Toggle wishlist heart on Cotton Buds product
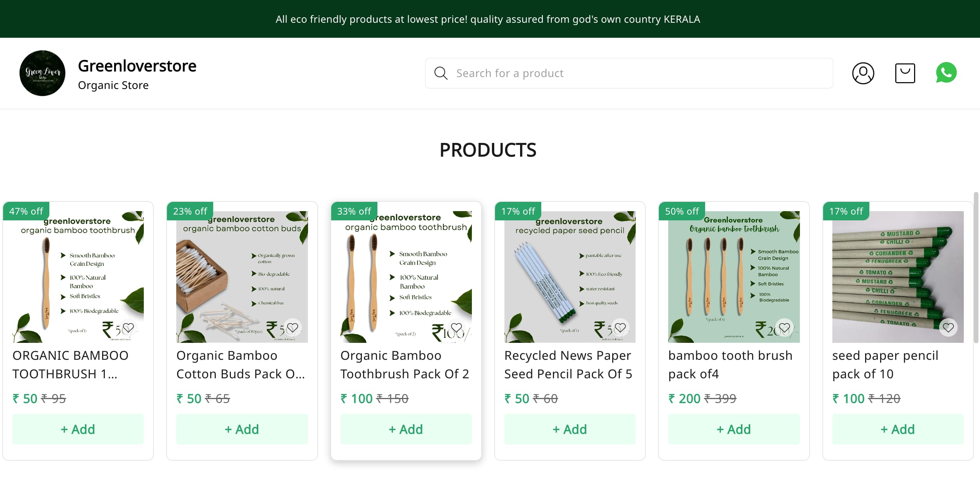The image size is (980, 480). click(x=293, y=328)
